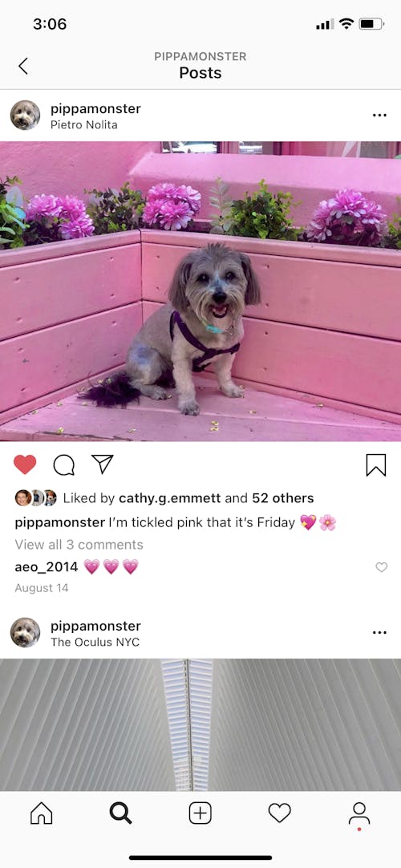Open the activity heart tab
The image size is (401, 868).
click(x=279, y=813)
